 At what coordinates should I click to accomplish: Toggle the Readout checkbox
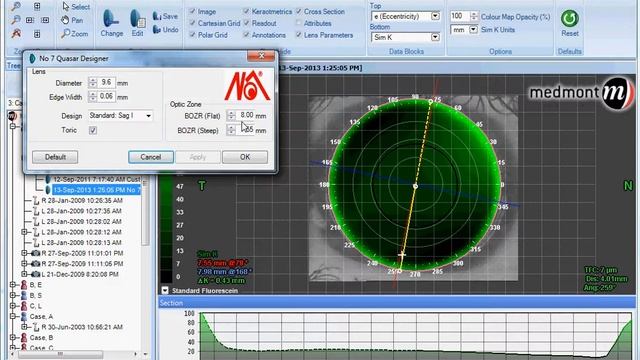tap(246, 23)
